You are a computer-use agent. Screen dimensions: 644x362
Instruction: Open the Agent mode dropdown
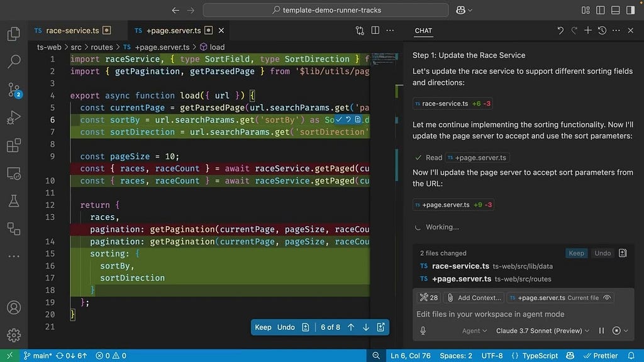point(474,331)
